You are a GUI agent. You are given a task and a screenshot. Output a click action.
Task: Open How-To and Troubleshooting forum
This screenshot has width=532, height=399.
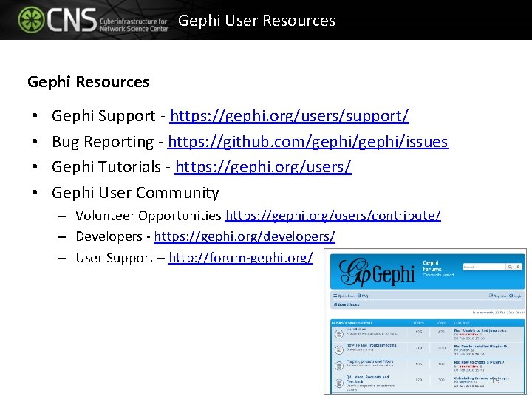click(371, 345)
